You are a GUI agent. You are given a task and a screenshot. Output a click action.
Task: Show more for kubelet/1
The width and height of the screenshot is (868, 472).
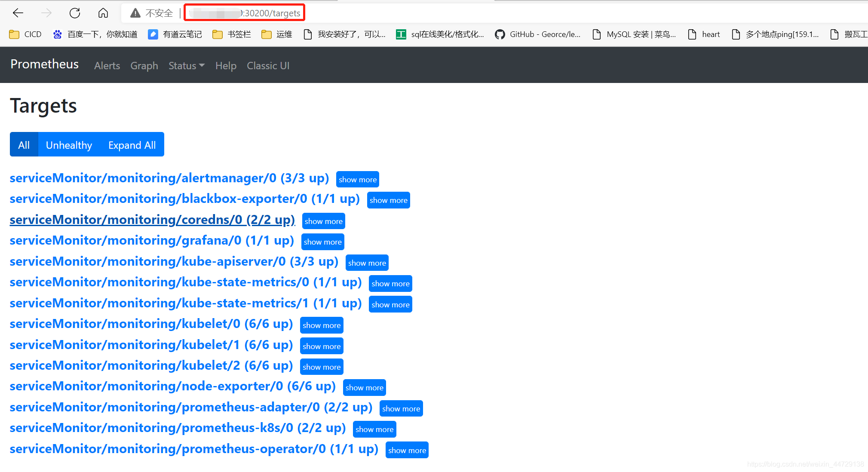pos(322,346)
